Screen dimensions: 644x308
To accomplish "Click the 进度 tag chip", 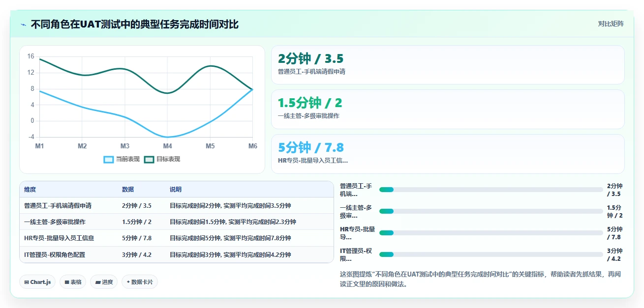I will click(104, 282).
